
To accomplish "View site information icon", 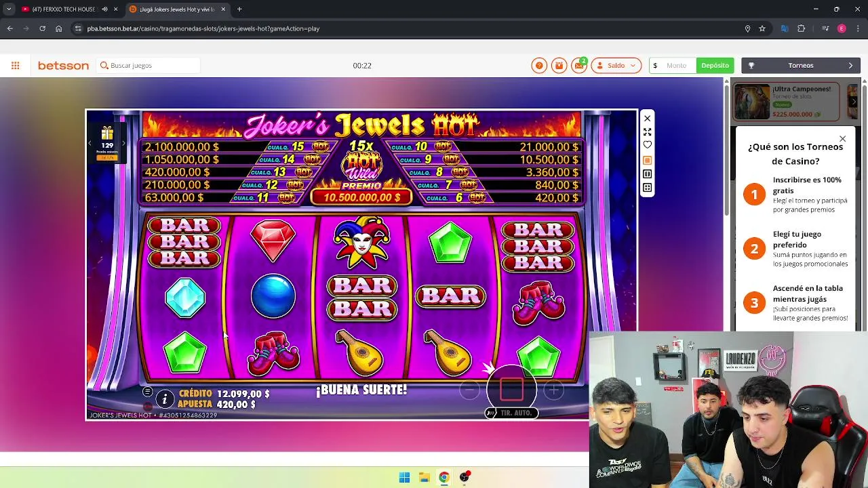I will [78, 28].
